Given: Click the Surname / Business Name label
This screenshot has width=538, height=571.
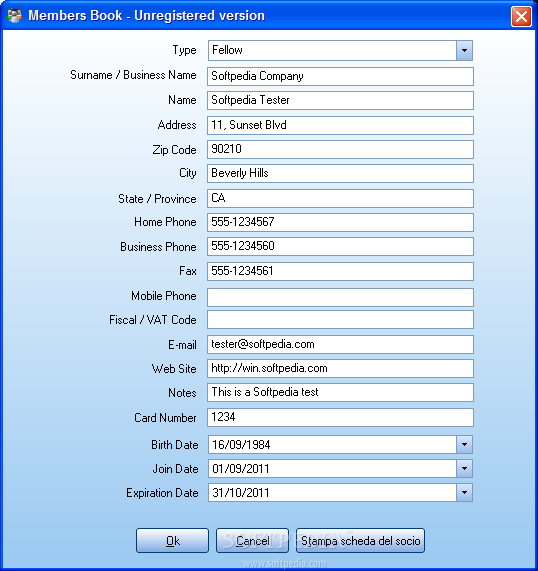Looking at the screenshot, I should [x=133, y=75].
